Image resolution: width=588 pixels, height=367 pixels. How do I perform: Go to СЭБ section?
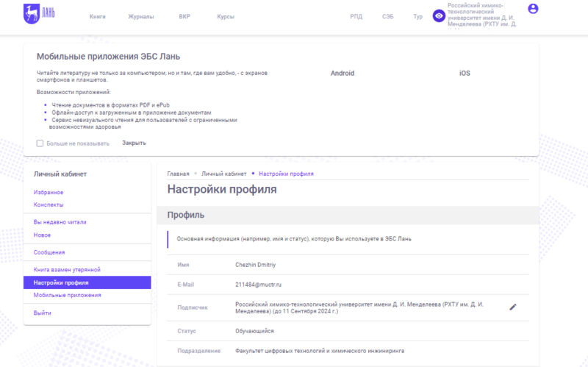coord(388,16)
